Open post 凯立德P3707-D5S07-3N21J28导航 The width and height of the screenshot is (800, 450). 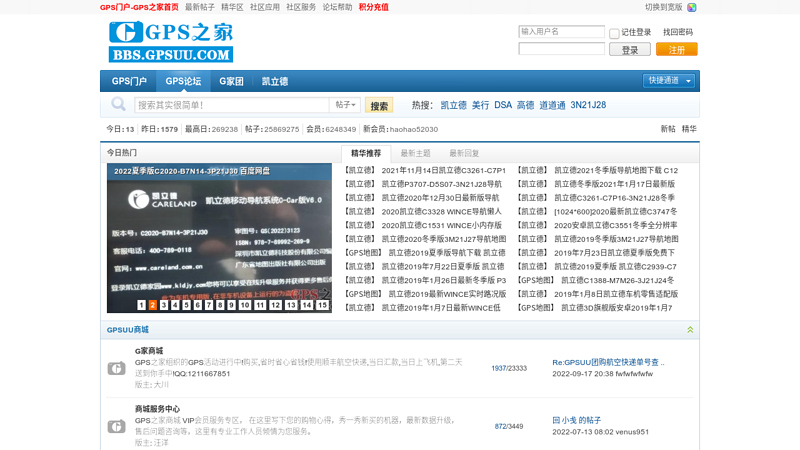(x=441, y=184)
